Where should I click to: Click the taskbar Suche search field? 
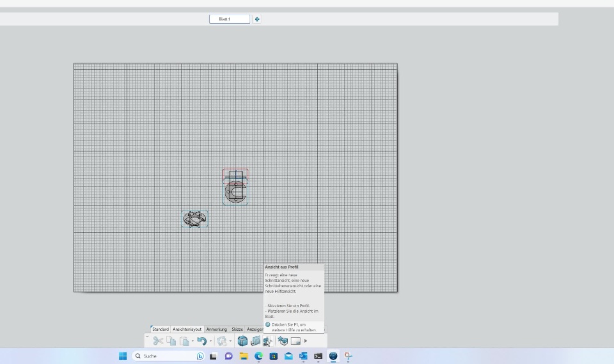coord(168,356)
